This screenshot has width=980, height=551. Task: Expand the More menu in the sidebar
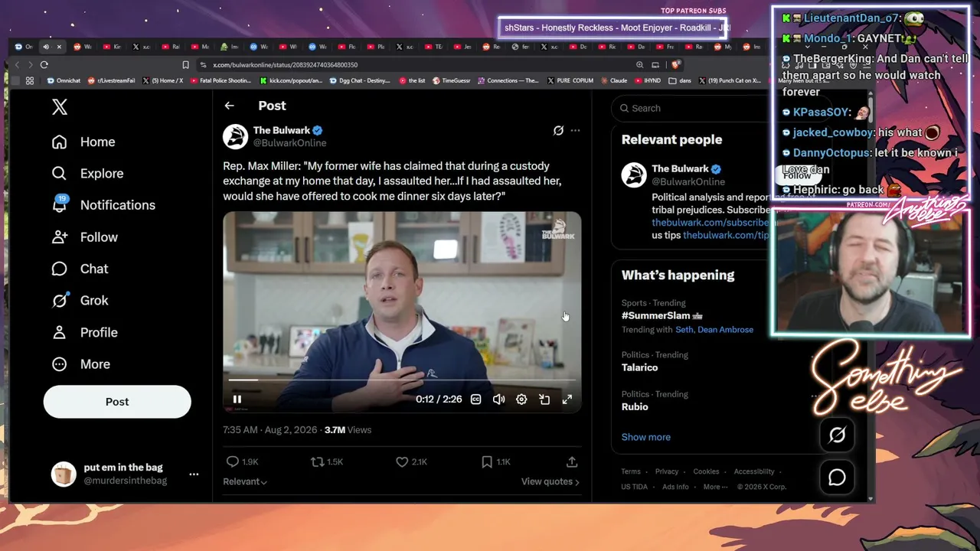coord(80,364)
